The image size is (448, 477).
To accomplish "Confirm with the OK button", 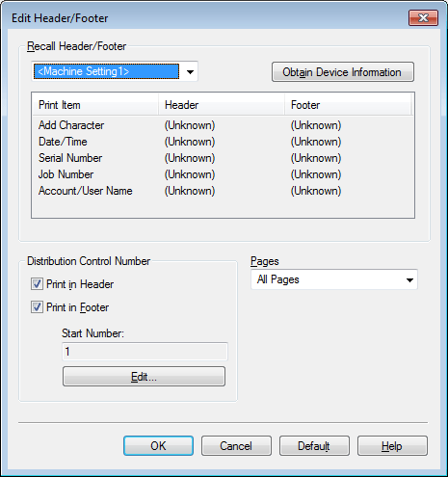I will pos(158,446).
